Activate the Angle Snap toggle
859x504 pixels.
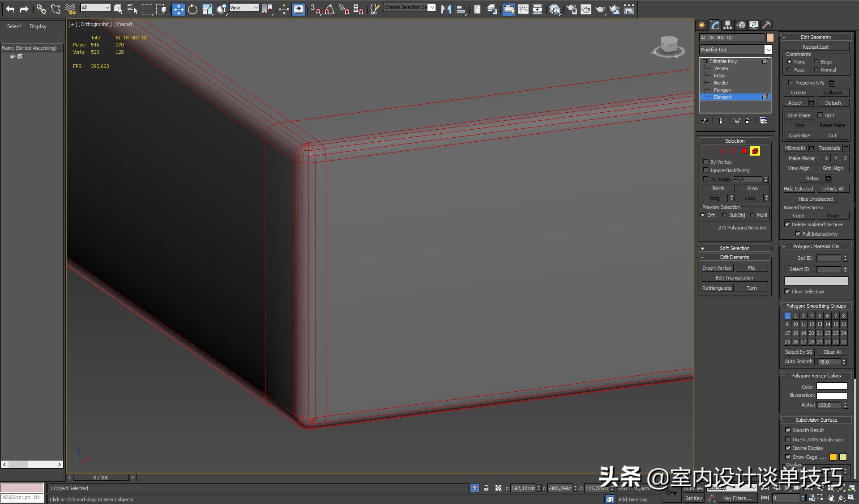pos(331,9)
